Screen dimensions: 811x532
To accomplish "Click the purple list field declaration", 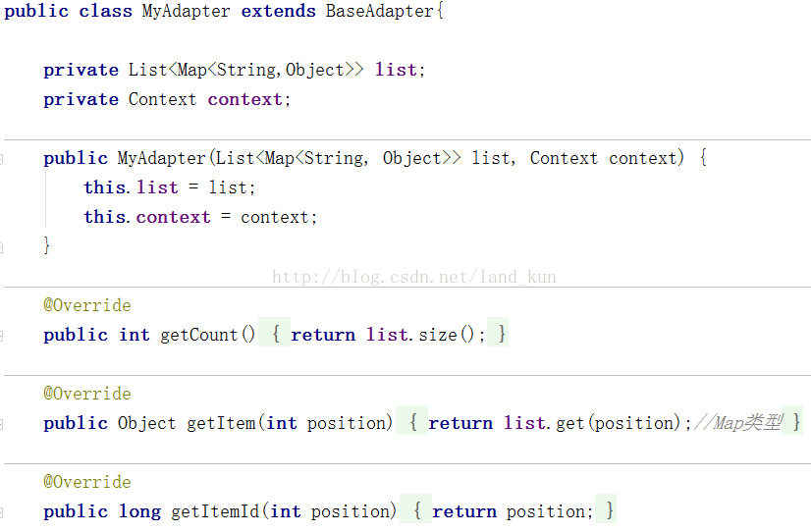I will tap(396, 70).
